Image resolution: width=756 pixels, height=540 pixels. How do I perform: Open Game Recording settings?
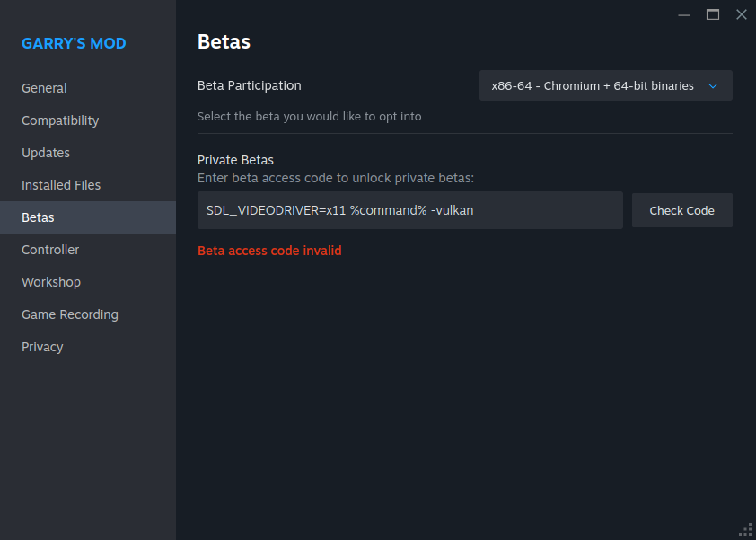(x=88, y=314)
